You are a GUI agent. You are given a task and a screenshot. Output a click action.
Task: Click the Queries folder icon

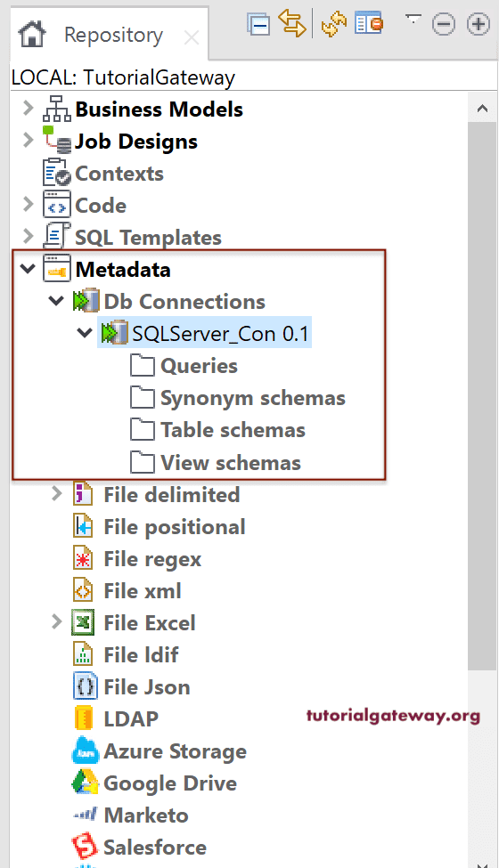[x=143, y=365]
